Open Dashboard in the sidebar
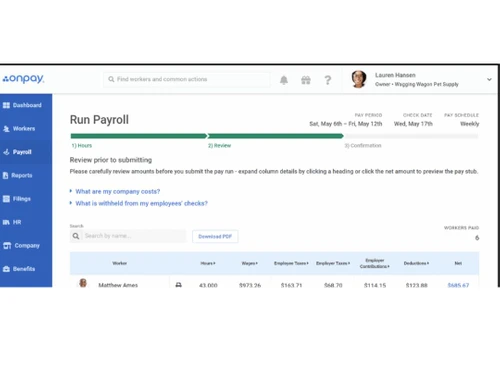This screenshot has height=375, width=500. [x=26, y=105]
